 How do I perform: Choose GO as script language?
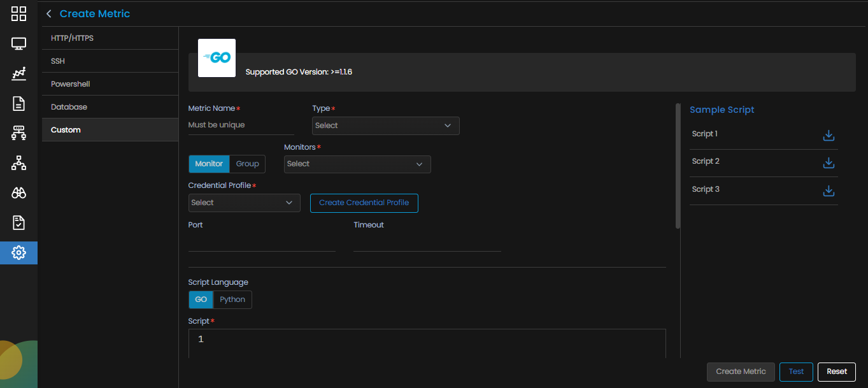pos(201,299)
